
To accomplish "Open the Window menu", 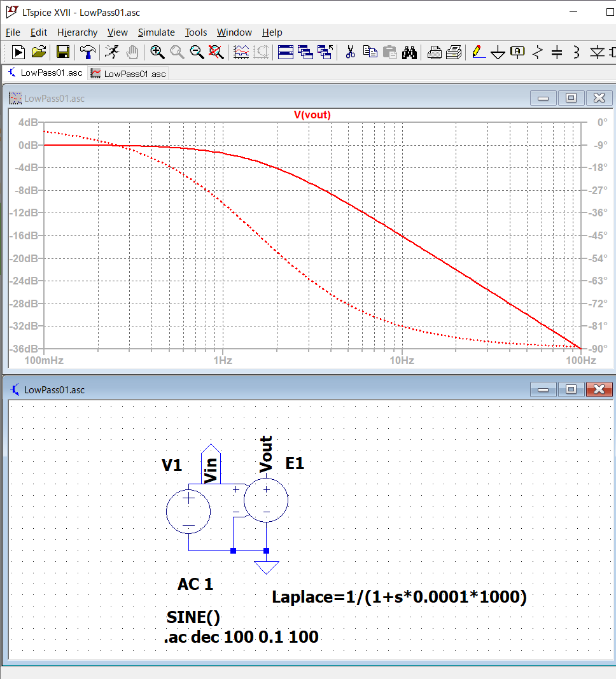I will (x=234, y=32).
